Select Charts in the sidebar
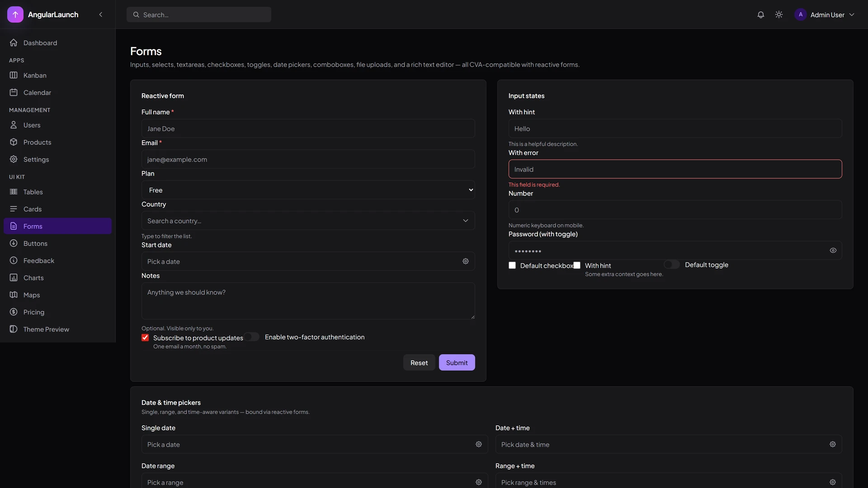This screenshot has height=488, width=868. (57, 277)
